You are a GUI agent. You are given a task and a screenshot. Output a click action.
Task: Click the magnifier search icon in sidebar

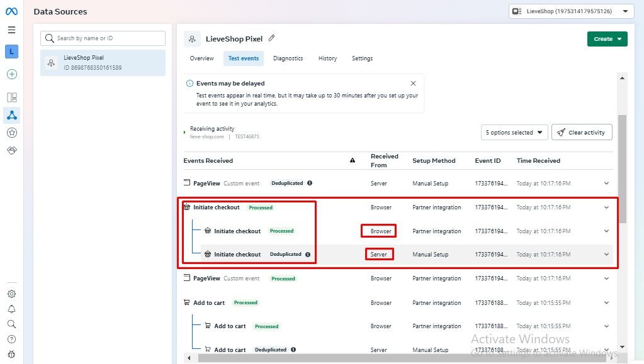click(12, 324)
